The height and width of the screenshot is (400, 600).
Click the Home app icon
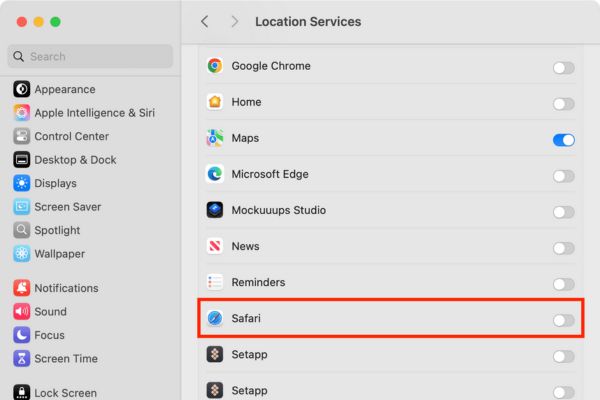215,102
